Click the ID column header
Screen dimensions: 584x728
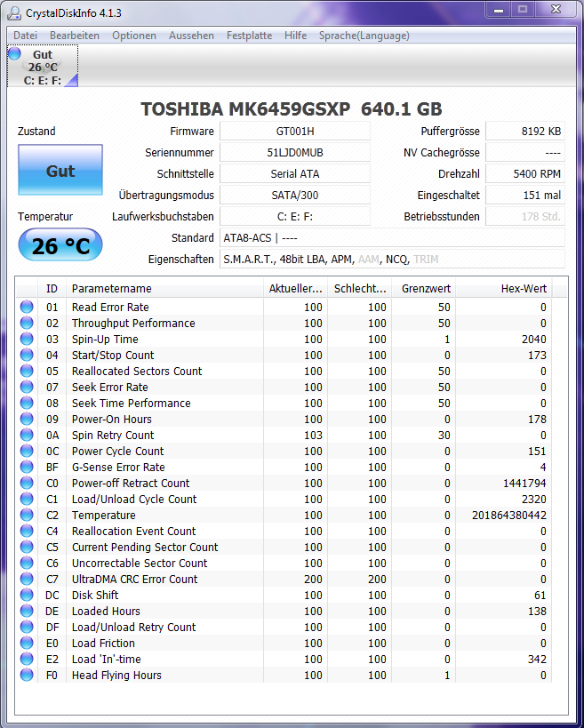coord(52,288)
